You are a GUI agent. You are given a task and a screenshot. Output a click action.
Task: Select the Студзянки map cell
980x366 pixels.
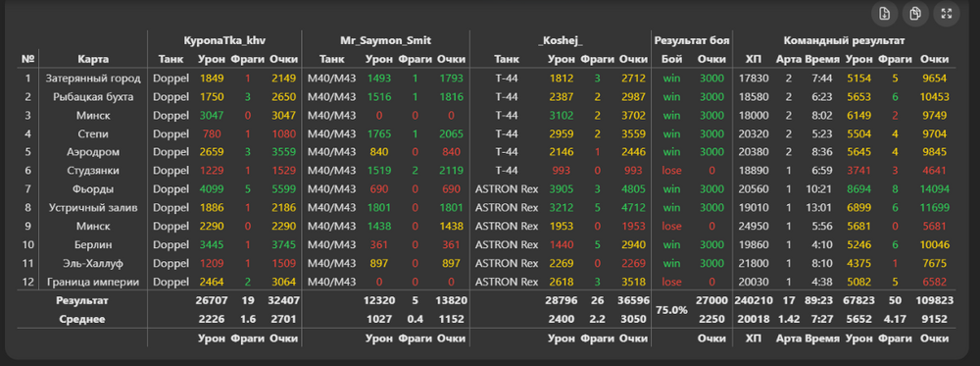point(93,171)
